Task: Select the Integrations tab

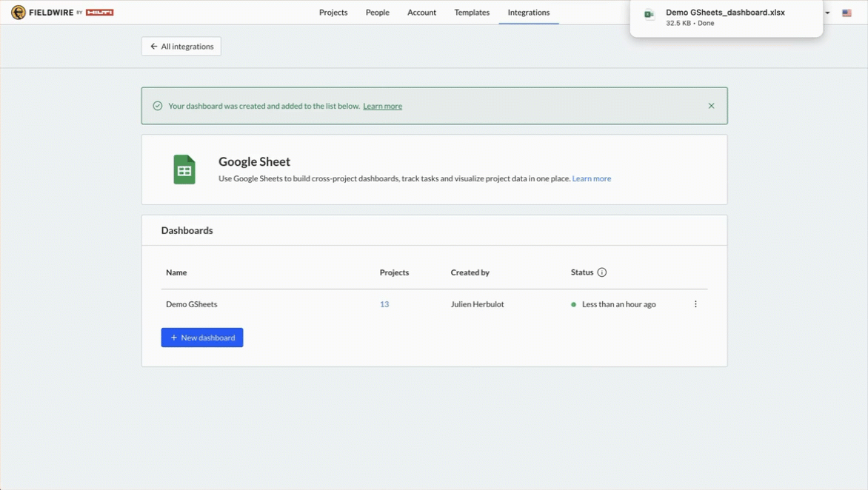Action: click(529, 13)
